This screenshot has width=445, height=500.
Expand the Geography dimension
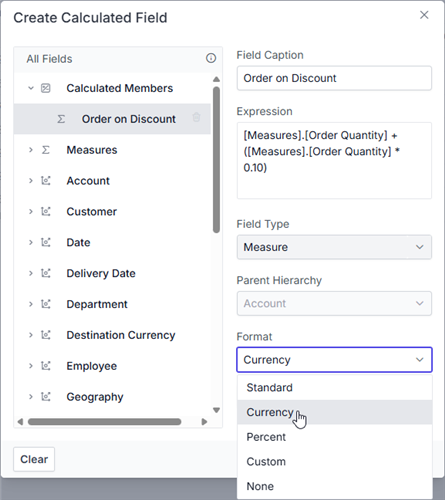tap(31, 397)
